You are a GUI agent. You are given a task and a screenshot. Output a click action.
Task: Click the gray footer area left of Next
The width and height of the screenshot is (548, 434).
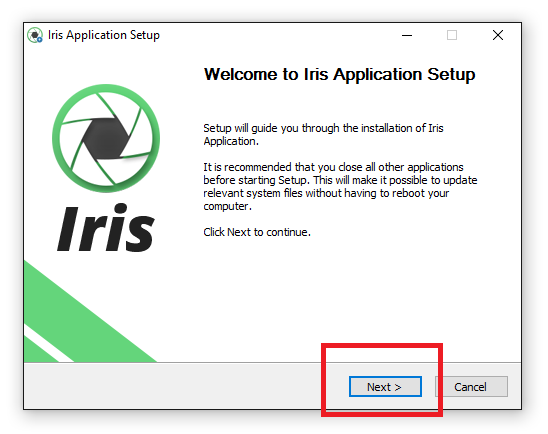pyautogui.click(x=171, y=386)
